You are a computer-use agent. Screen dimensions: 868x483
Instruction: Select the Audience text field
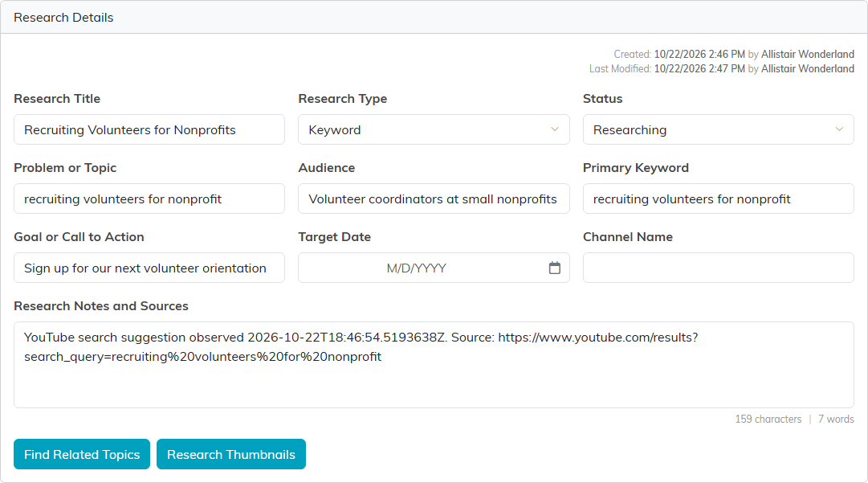[434, 199]
